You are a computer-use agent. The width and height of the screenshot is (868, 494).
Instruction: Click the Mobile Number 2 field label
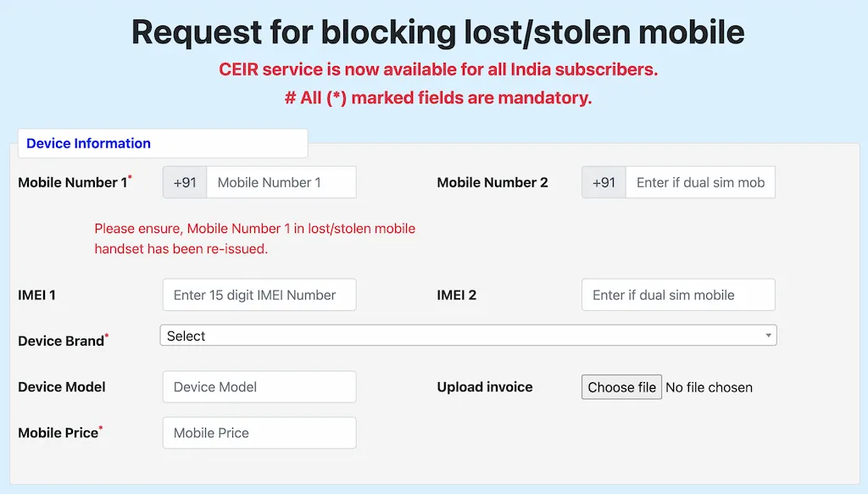[492, 182]
